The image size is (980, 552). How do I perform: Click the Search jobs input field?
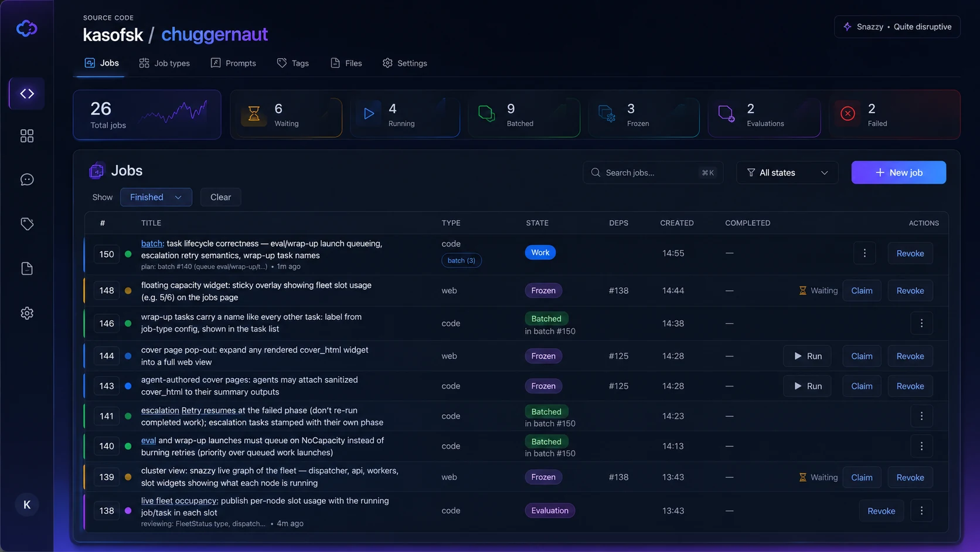653,172
